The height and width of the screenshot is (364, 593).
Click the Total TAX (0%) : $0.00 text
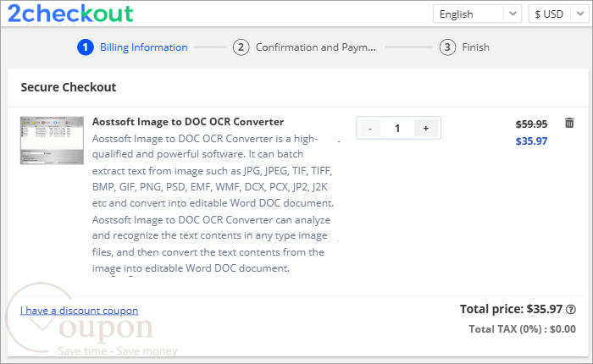pos(523,329)
